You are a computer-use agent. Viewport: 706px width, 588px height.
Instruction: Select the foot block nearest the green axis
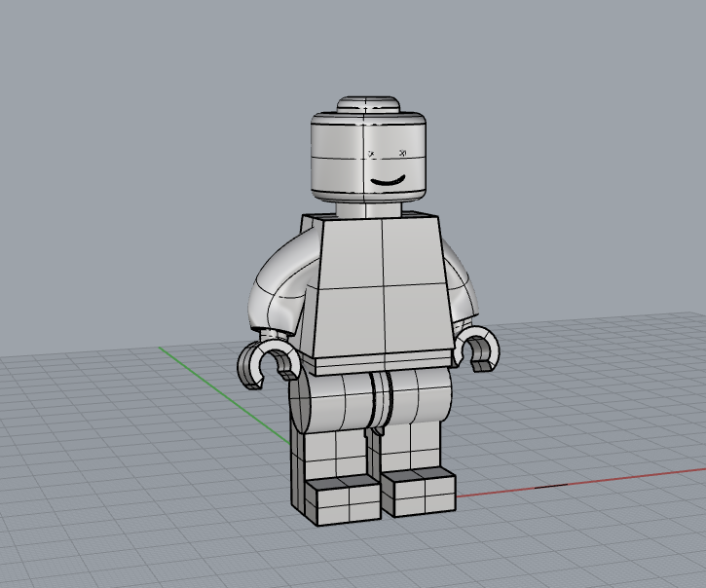tap(345, 501)
